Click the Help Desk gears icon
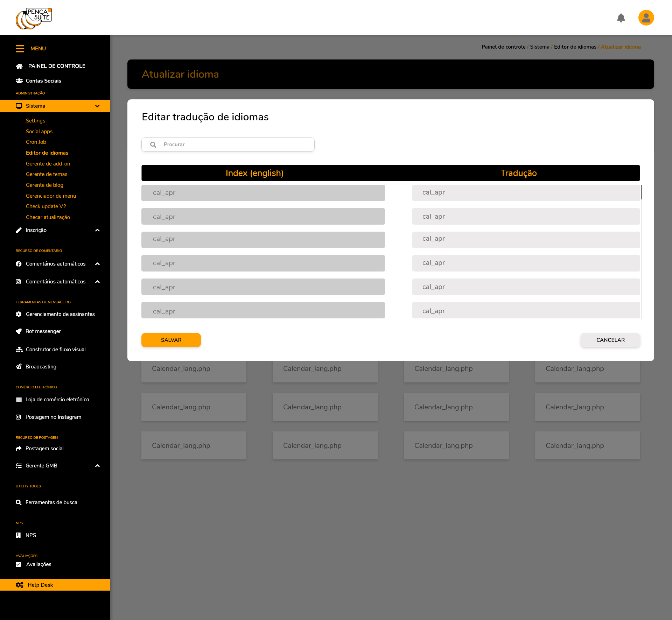 [x=19, y=585]
